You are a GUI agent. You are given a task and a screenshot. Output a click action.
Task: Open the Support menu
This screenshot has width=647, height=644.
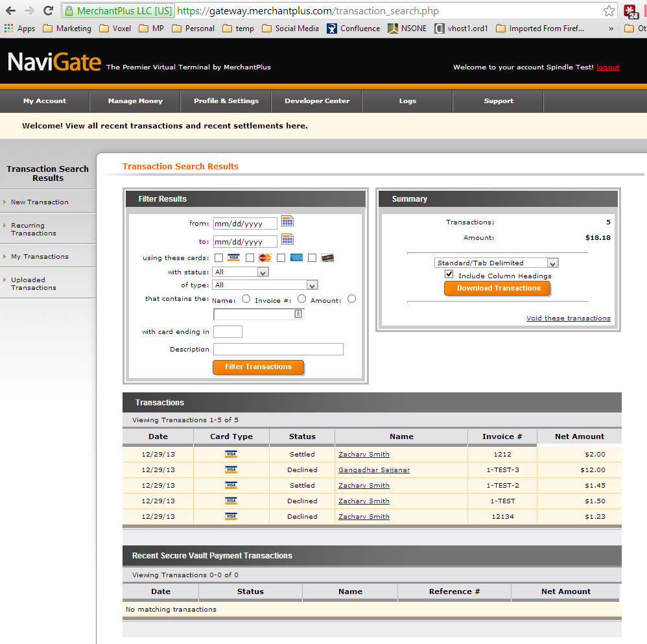[499, 101]
